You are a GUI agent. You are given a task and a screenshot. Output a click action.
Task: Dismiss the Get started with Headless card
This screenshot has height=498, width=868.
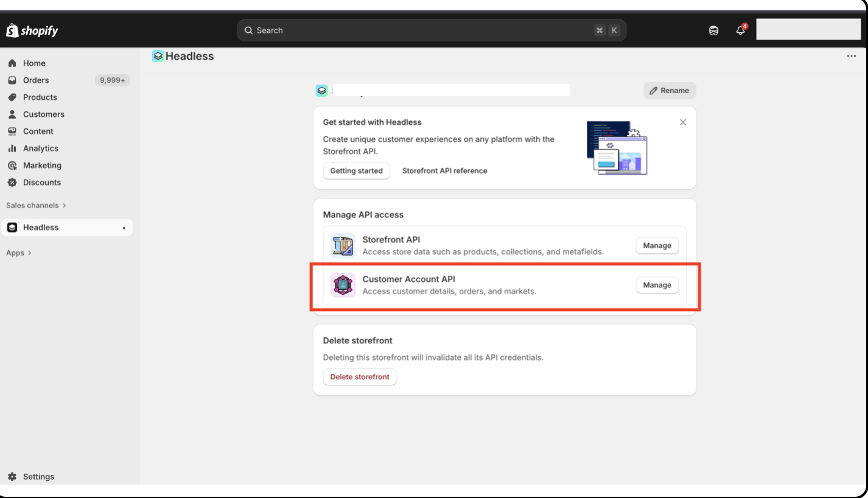pyautogui.click(x=683, y=122)
